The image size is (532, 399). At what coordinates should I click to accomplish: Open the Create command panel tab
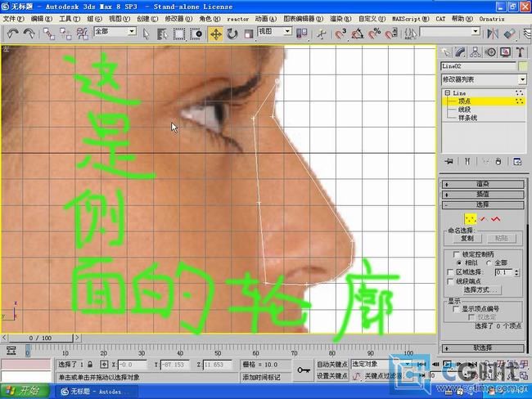(445, 52)
